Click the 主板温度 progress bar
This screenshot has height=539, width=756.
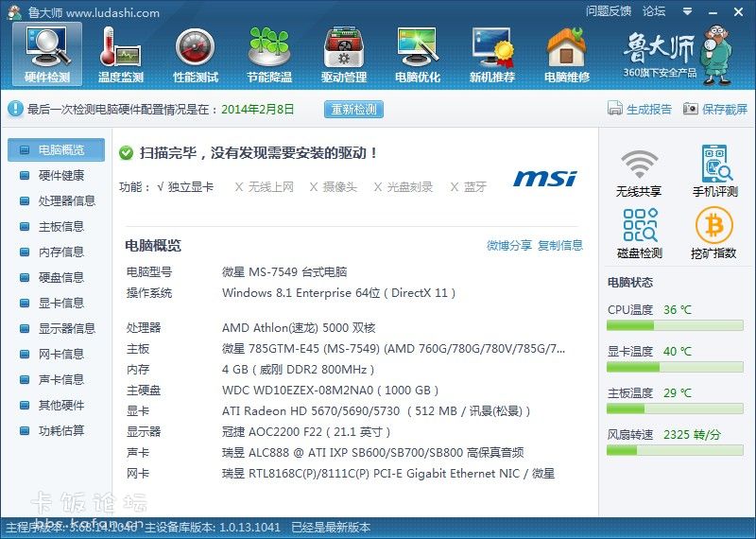click(x=675, y=409)
